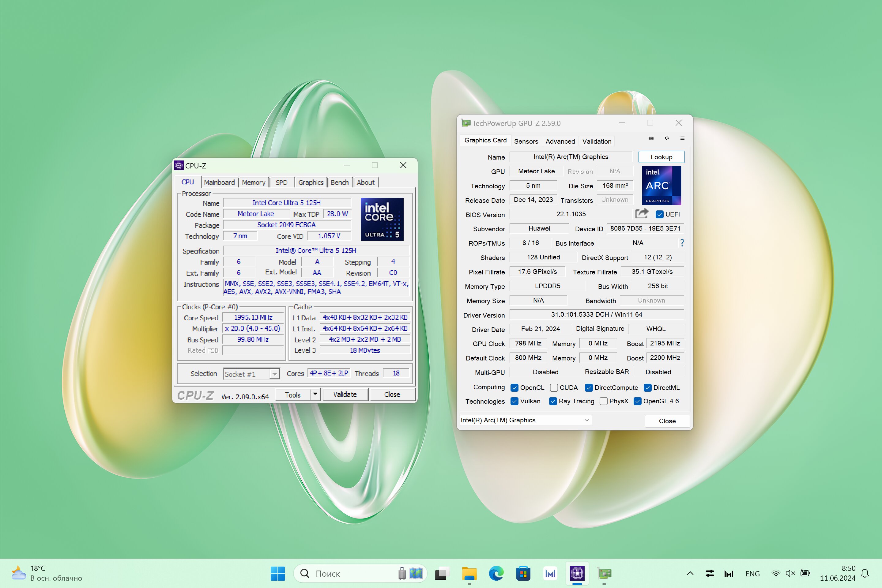Switch to the Mainboard tab in CPU-Z
The width and height of the screenshot is (882, 588).
click(219, 183)
